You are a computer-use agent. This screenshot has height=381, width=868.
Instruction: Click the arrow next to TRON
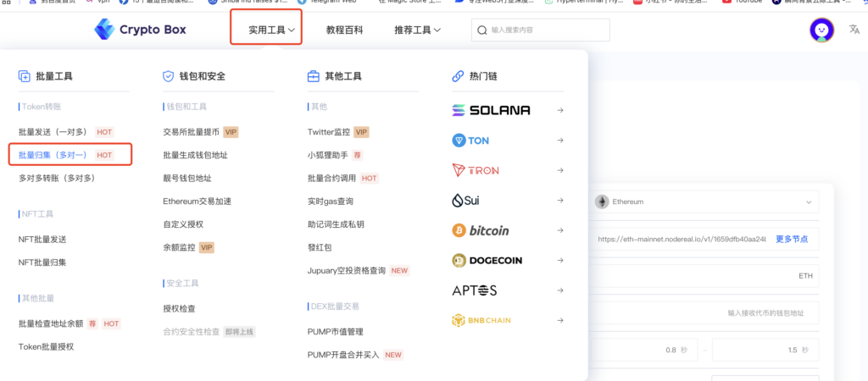[x=560, y=170]
